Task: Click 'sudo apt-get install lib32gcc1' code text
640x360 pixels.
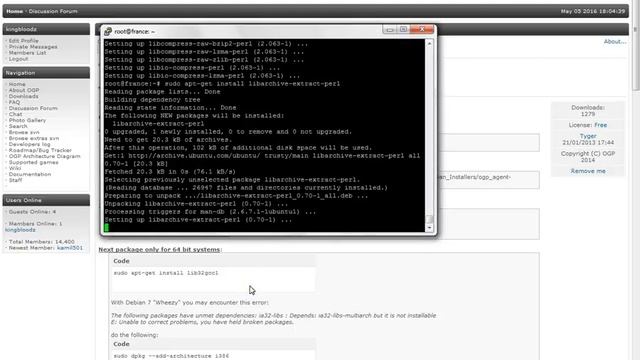Action: (x=166, y=273)
